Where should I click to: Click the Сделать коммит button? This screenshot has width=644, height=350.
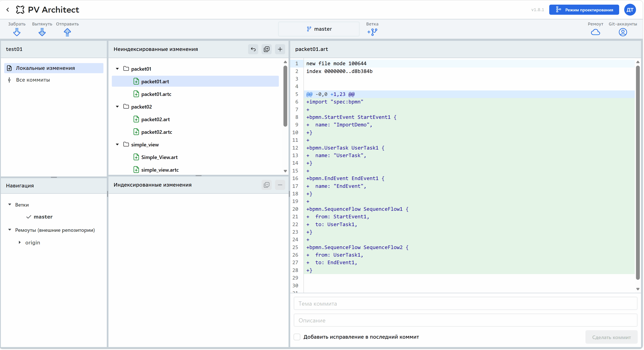[x=611, y=337]
